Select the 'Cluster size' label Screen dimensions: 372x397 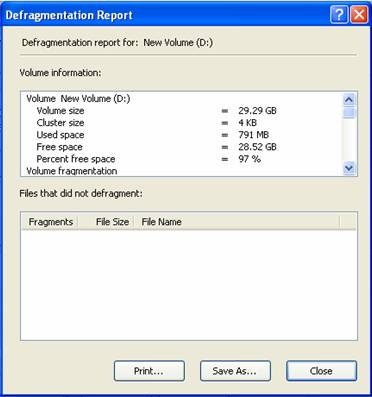click(x=60, y=123)
